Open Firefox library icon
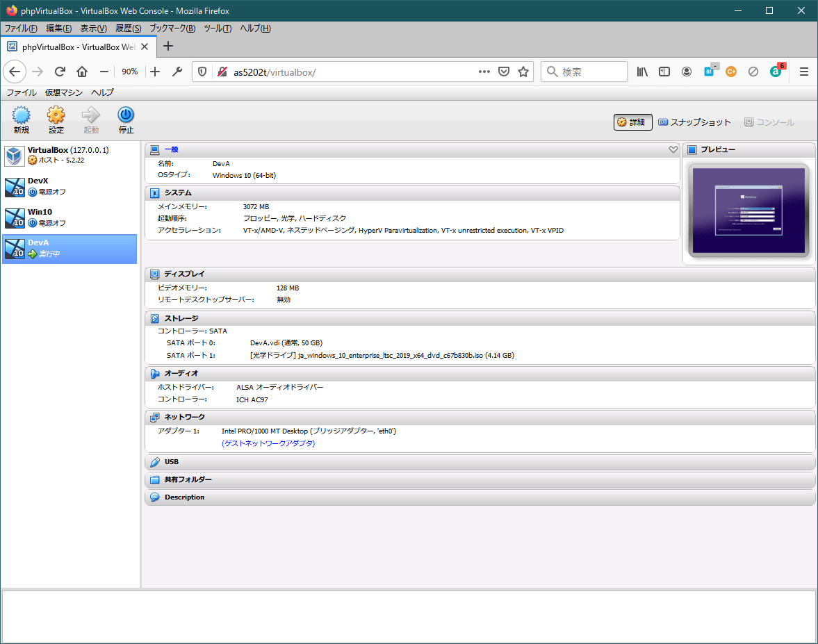Image resolution: width=818 pixels, height=644 pixels. pos(642,72)
